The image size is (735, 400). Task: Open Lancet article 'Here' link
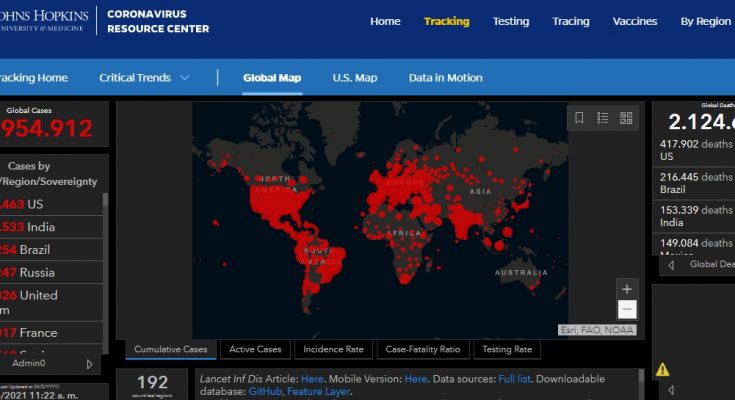pyautogui.click(x=312, y=379)
